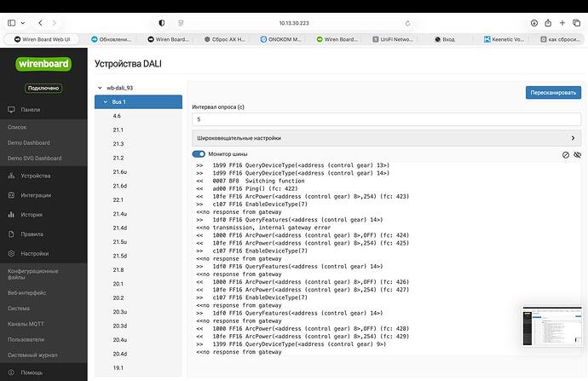The width and height of the screenshot is (588, 381).
Task: Switch to the Обновлени... tab
Action: pos(112,39)
